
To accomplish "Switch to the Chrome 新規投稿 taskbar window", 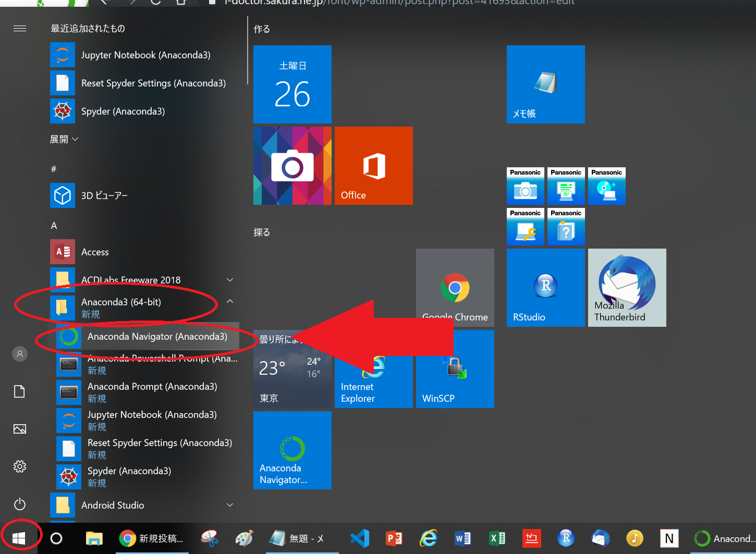I will (x=152, y=538).
